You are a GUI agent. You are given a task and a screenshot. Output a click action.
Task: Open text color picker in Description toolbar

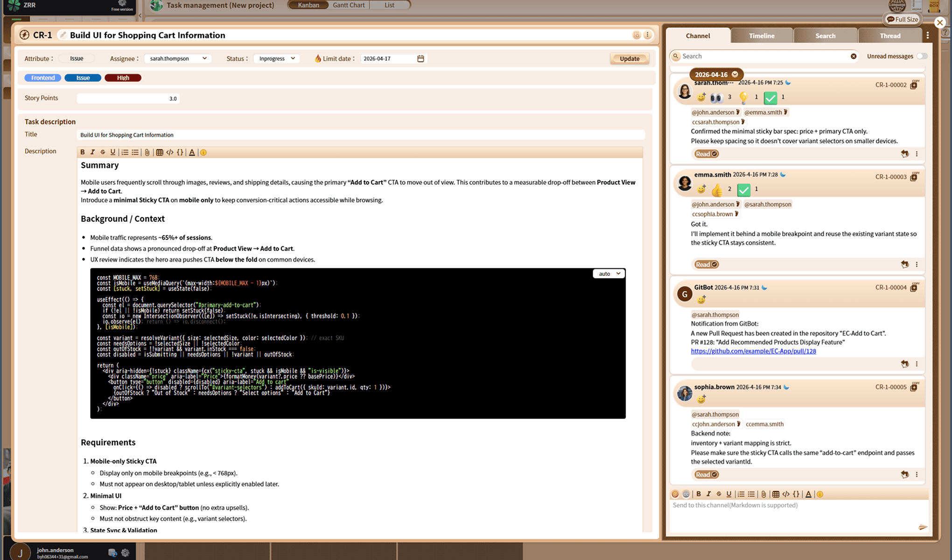(x=192, y=152)
